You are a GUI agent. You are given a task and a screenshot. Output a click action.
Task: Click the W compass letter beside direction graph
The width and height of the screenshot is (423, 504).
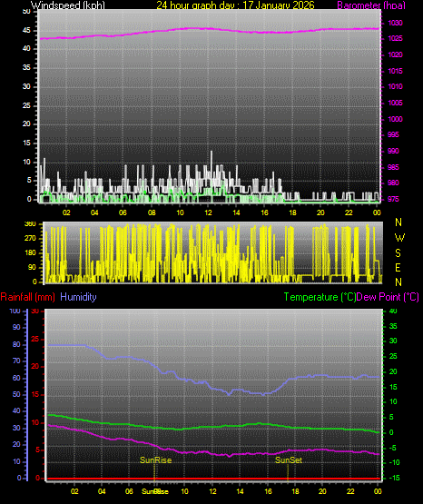(x=399, y=238)
